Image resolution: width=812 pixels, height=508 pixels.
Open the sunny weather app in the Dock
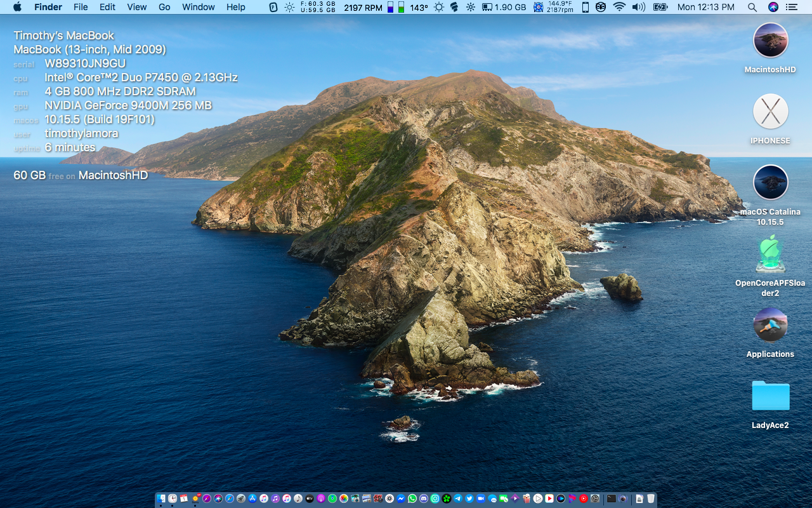click(195, 498)
